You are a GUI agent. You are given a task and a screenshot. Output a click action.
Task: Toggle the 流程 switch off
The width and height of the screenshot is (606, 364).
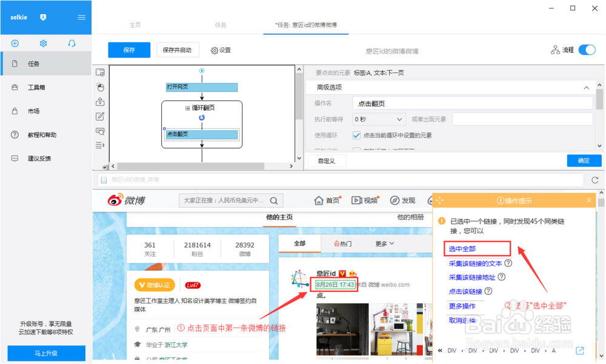[x=587, y=50]
